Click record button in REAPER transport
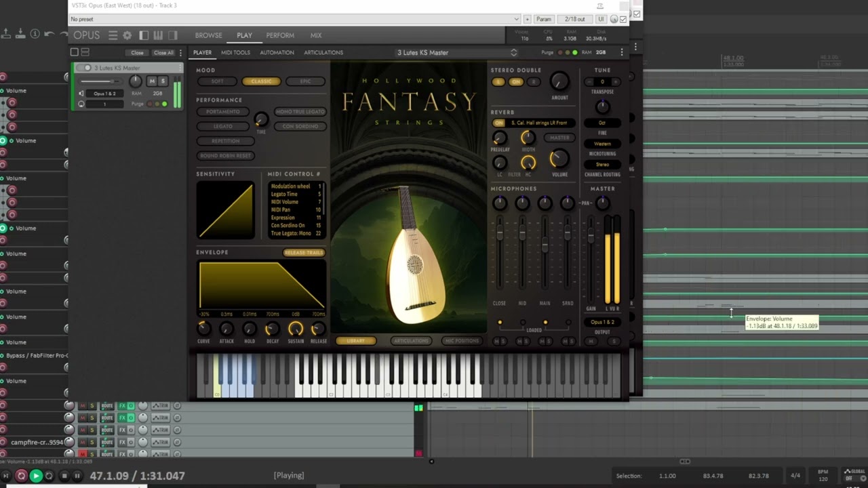 click(x=21, y=476)
